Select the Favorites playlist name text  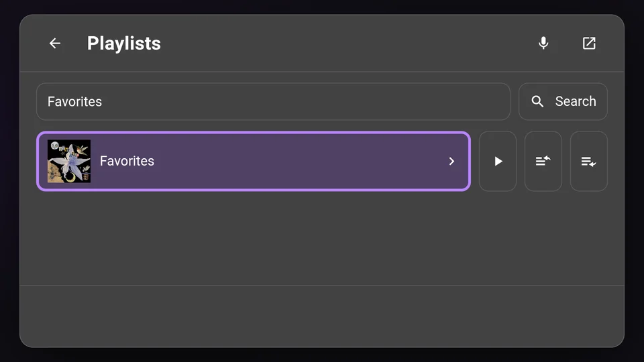pyautogui.click(x=127, y=161)
